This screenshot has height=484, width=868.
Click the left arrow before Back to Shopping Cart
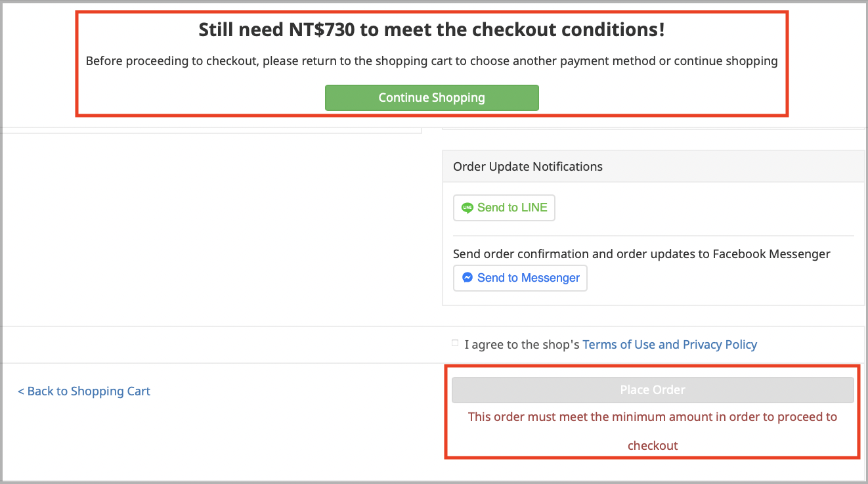pyautogui.click(x=21, y=391)
